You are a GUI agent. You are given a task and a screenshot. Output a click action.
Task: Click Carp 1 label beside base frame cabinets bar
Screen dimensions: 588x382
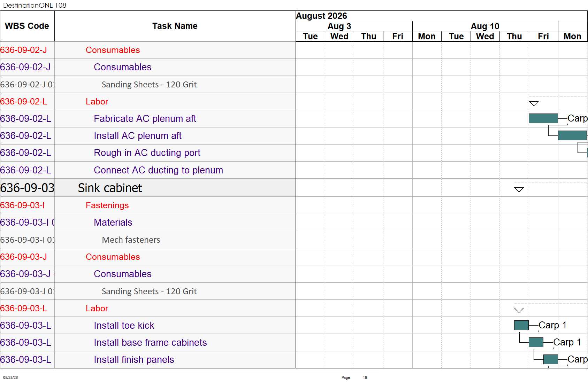pos(567,342)
